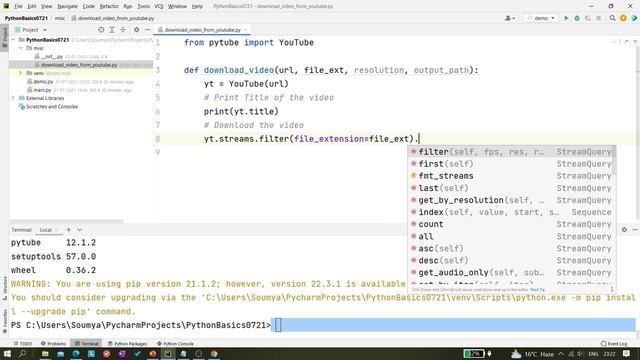
Task: Run the demo configuration with green play button
Action: [566, 18]
